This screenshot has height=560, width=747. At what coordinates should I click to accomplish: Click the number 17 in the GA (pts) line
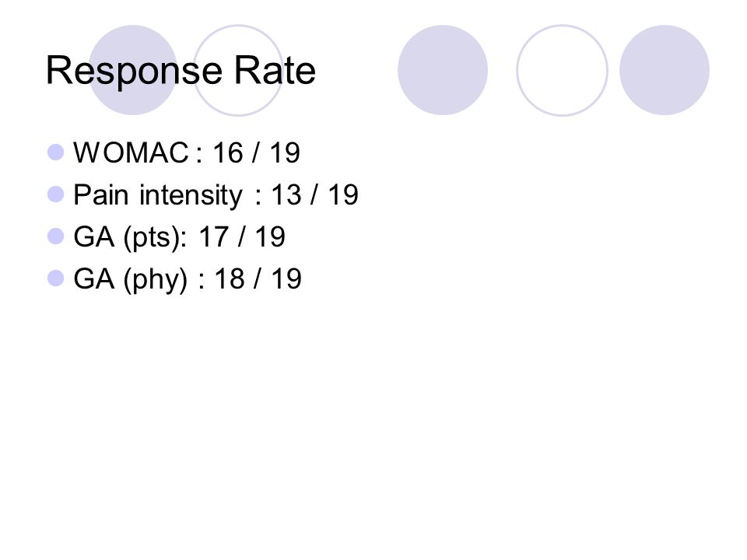214,236
